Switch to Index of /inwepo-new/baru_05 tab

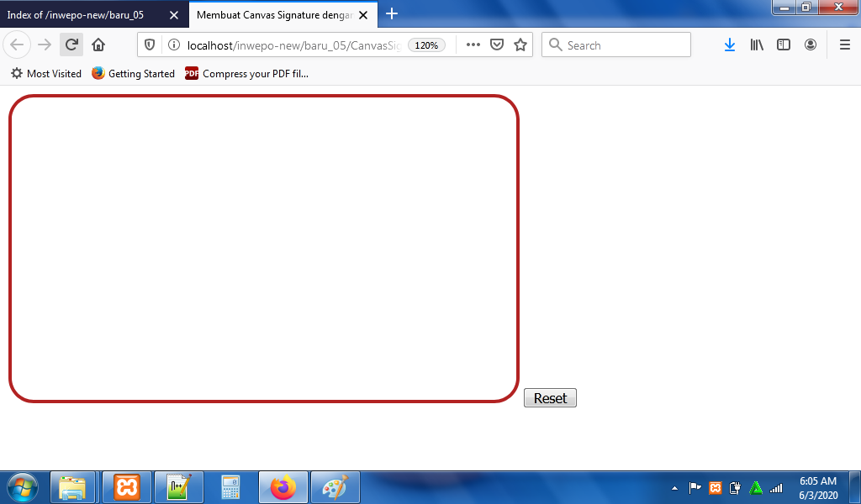[94, 15]
